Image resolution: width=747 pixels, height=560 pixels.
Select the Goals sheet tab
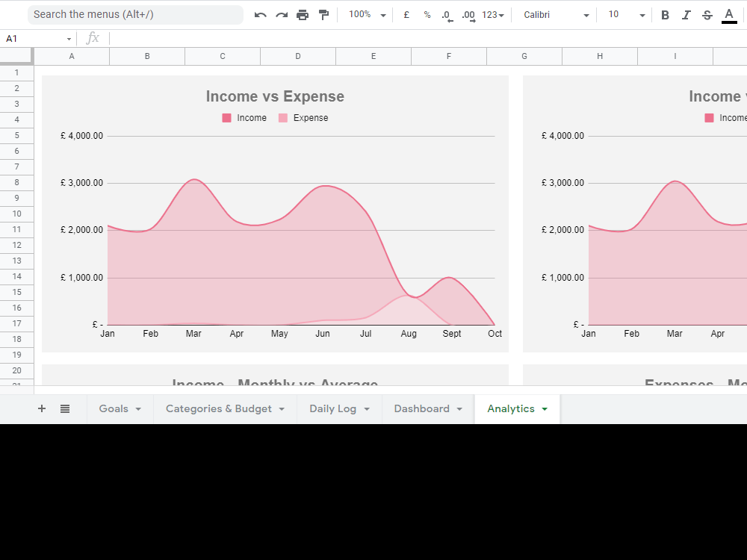[114, 408]
